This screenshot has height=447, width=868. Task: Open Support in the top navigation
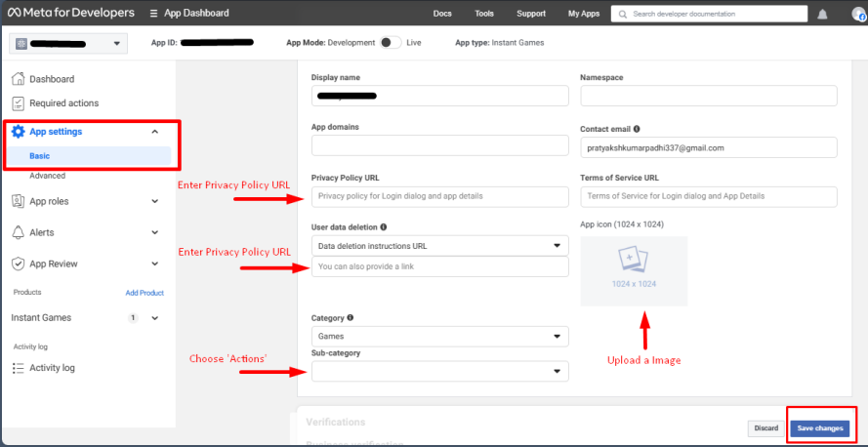point(531,14)
